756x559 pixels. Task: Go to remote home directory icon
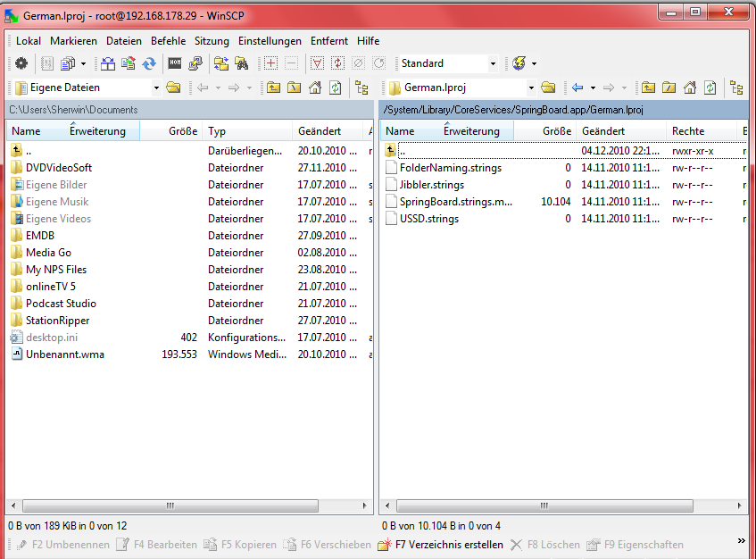tap(690, 88)
